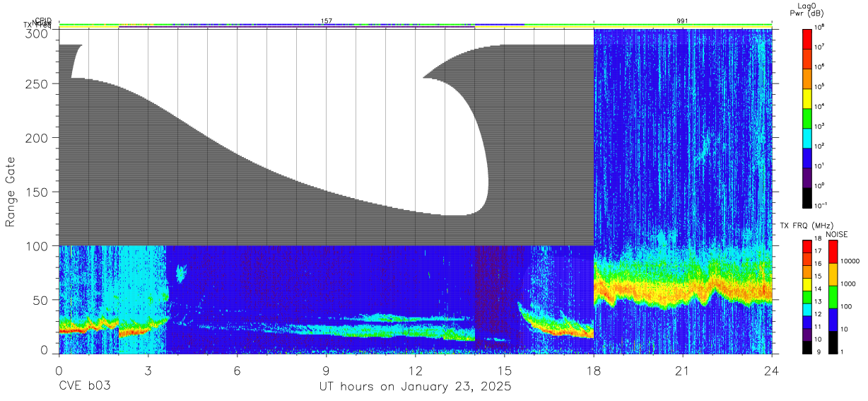Image resolution: width=868 pixels, height=401 pixels.
Task: Click the '991' CPID label above the plot
Action: point(681,21)
